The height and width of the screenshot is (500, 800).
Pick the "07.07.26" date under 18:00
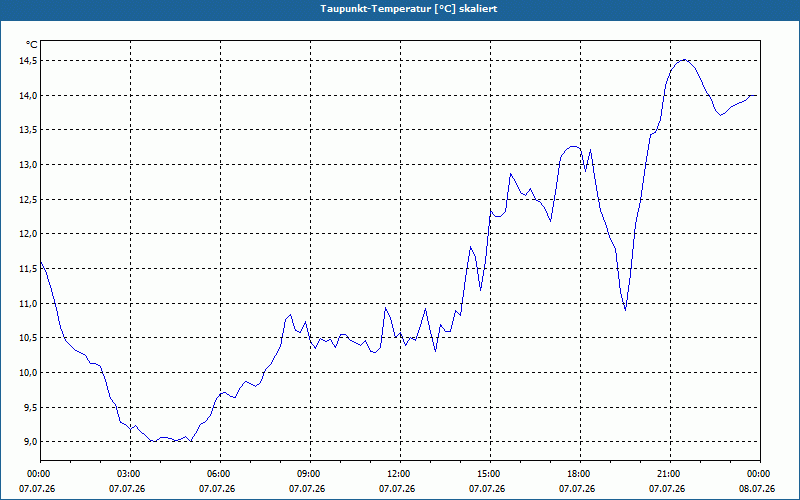pos(577,489)
